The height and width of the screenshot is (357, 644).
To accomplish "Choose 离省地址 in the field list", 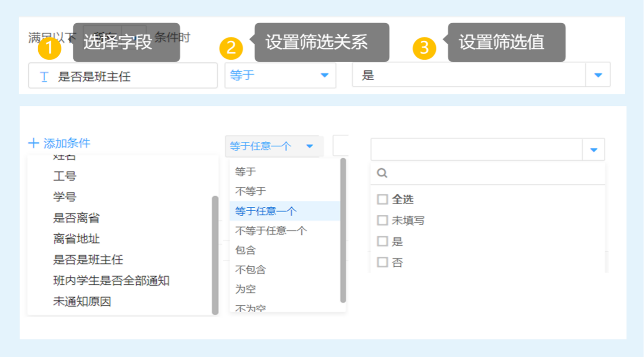I will coord(76,239).
